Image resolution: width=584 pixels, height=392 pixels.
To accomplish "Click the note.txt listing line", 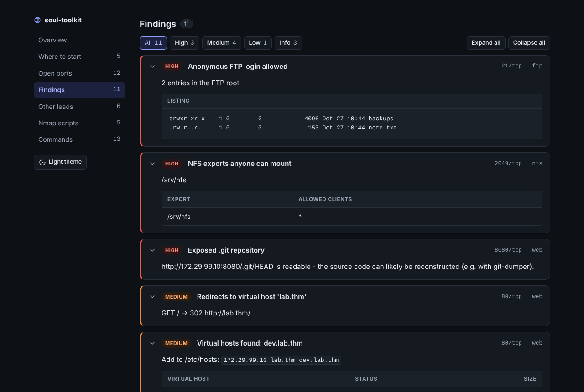I will click(x=283, y=128).
